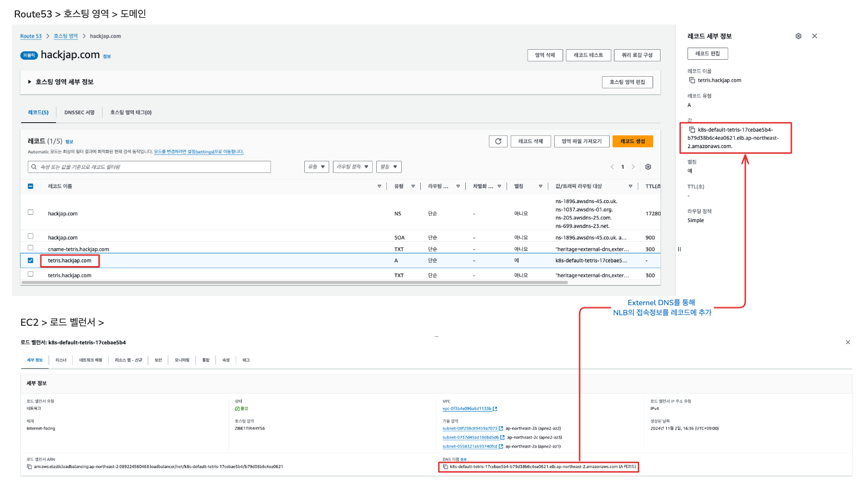Open load balancer Tags tab

point(246,360)
